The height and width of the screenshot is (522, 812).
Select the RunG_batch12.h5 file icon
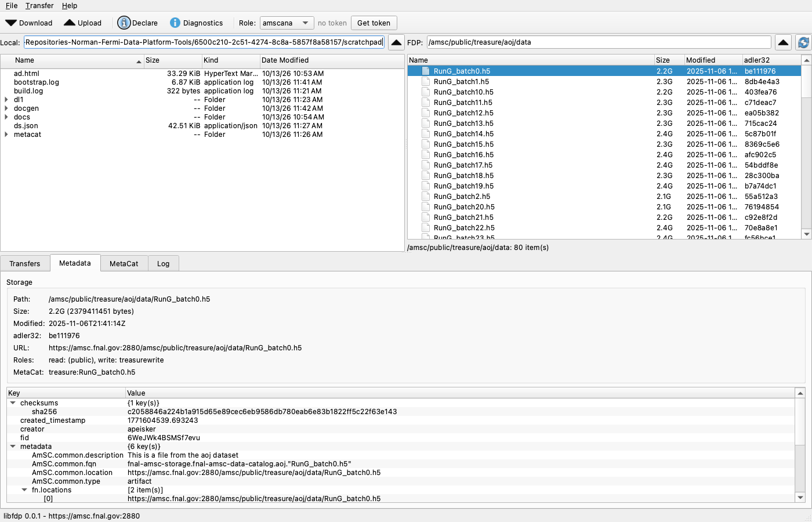coord(426,113)
